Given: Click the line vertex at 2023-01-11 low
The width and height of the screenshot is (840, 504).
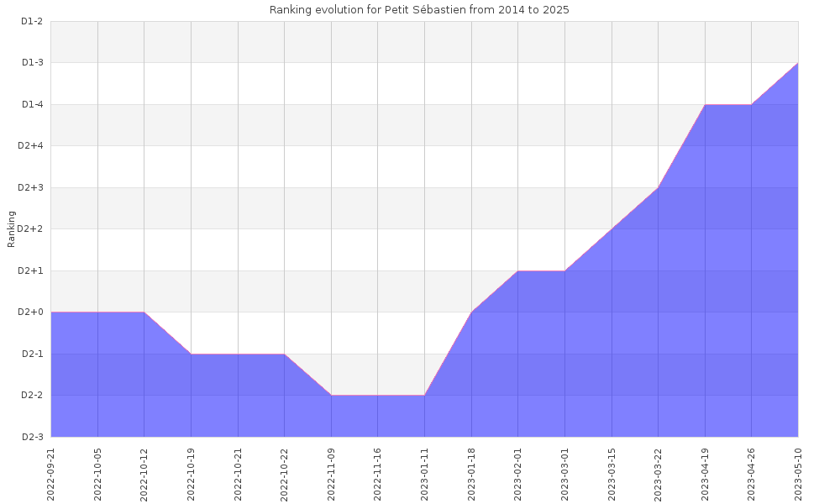Looking at the screenshot, I should click(424, 396).
